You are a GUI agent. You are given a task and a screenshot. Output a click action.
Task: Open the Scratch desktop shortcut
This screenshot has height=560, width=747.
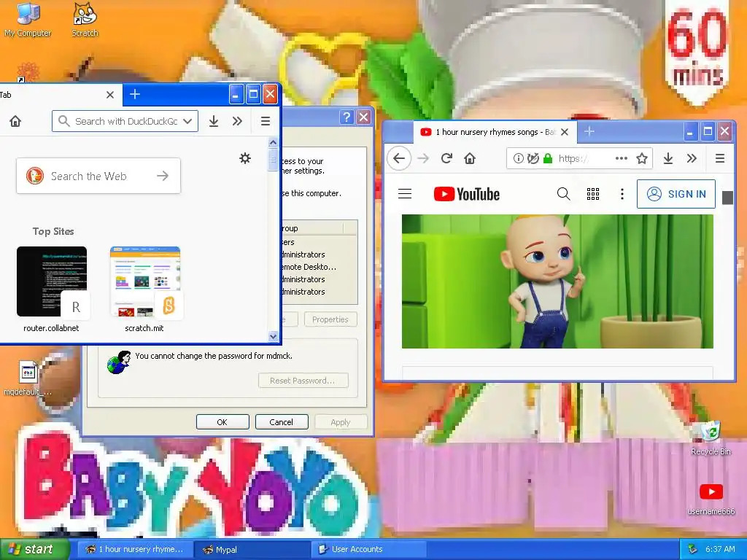85,20
